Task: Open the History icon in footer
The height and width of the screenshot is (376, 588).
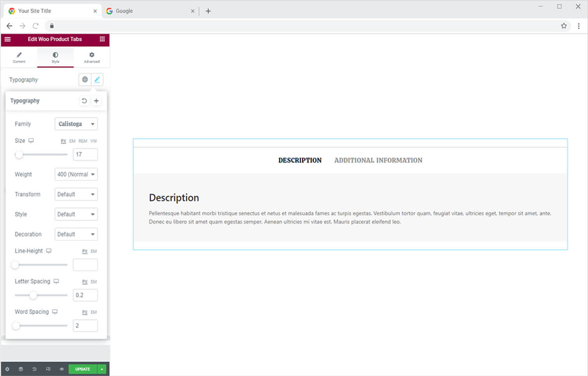Action: (34, 369)
